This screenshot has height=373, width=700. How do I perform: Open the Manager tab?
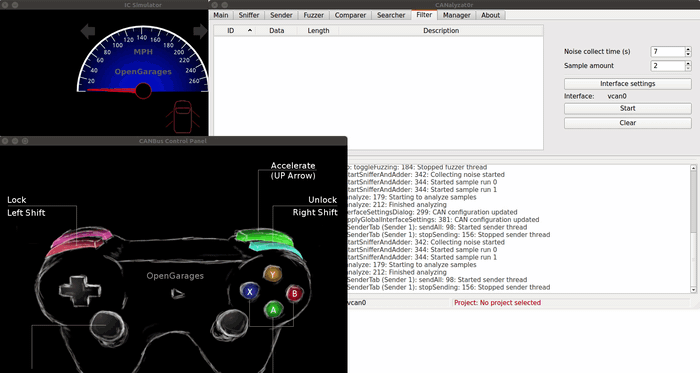tap(457, 15)
